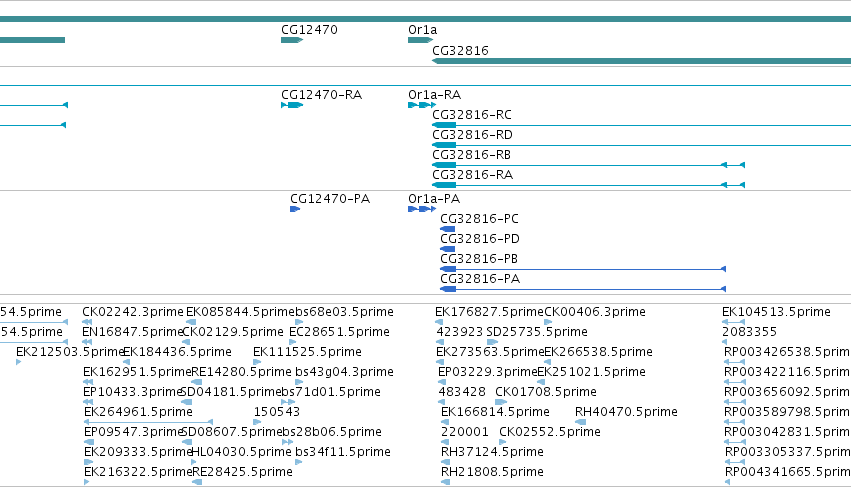Screen dimensions: 851x487
Task: Select the CK02552.5prime EST
Action: click(x=503, y=442)
